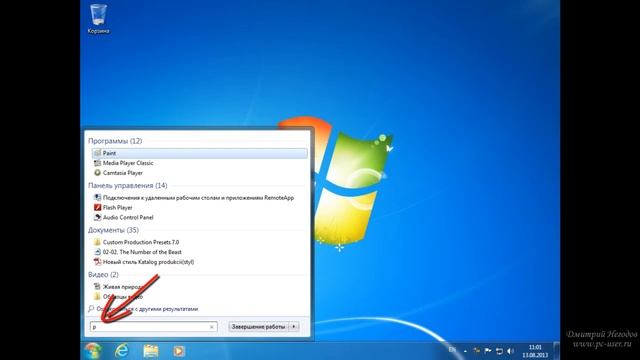Open the Action Center flag icon
The image size is (640, 360).
tap(488, 351)
